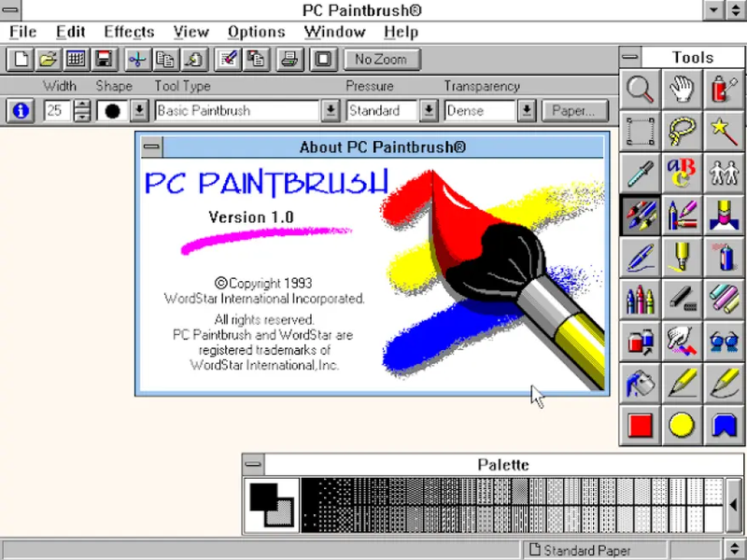
Task: Select the blue ink pen tool
Action: pos(641,258)
